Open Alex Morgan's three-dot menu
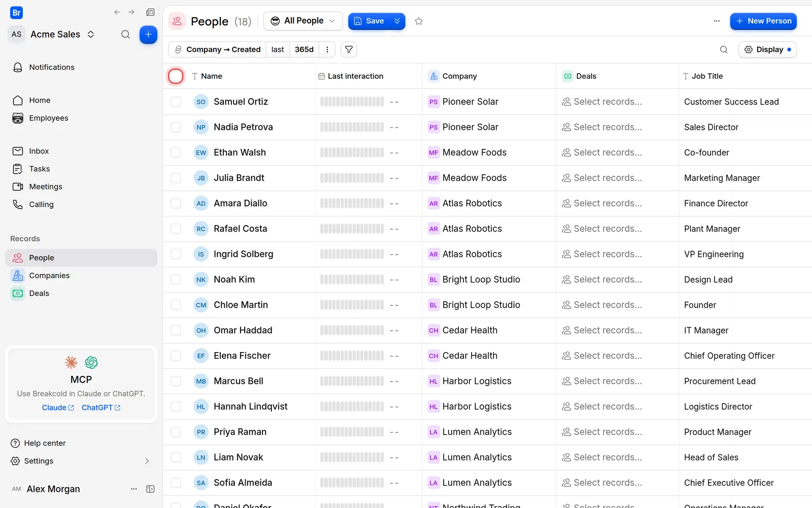Viewport: 812px width, 508px height. click(134, 489)
